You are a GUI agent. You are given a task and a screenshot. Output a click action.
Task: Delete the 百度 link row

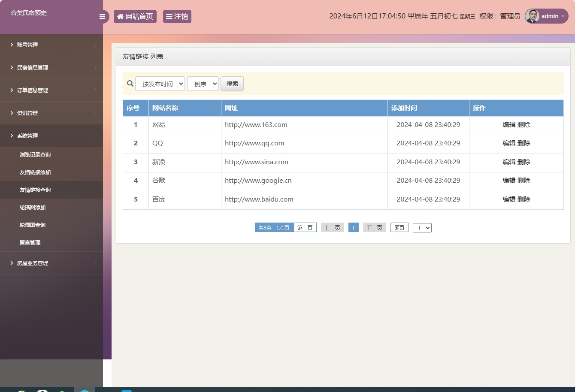(524, 199)
